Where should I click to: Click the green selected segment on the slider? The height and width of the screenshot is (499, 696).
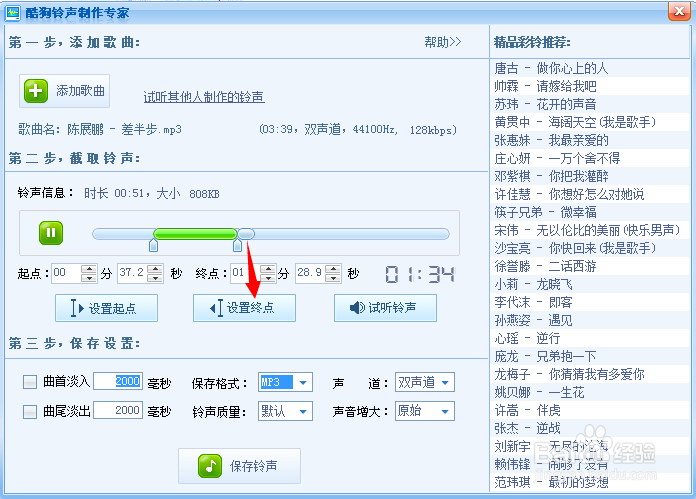[195, 234]
